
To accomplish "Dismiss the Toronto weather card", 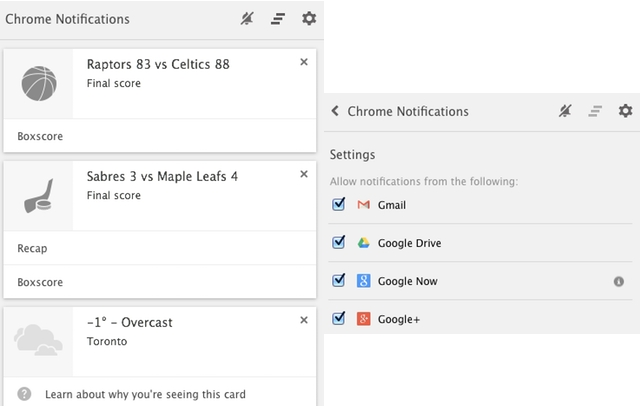I will (304, 320).
